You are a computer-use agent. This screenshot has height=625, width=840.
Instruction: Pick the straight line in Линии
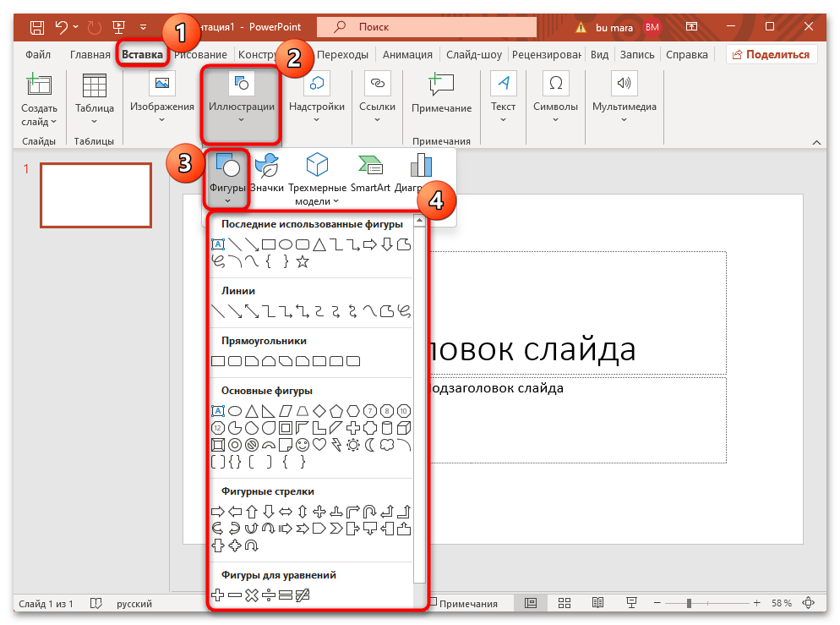(x=217, y=311)
